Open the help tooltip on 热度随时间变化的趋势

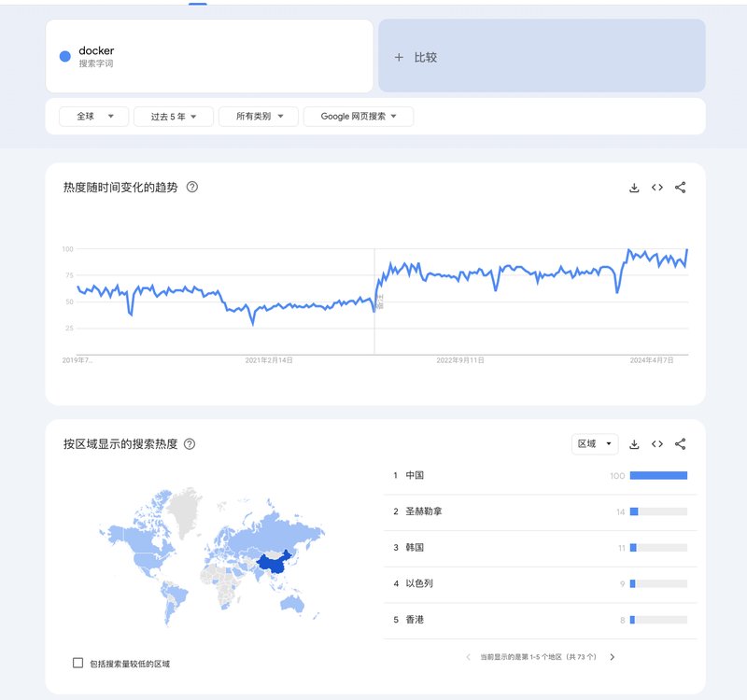pos(191,187)
